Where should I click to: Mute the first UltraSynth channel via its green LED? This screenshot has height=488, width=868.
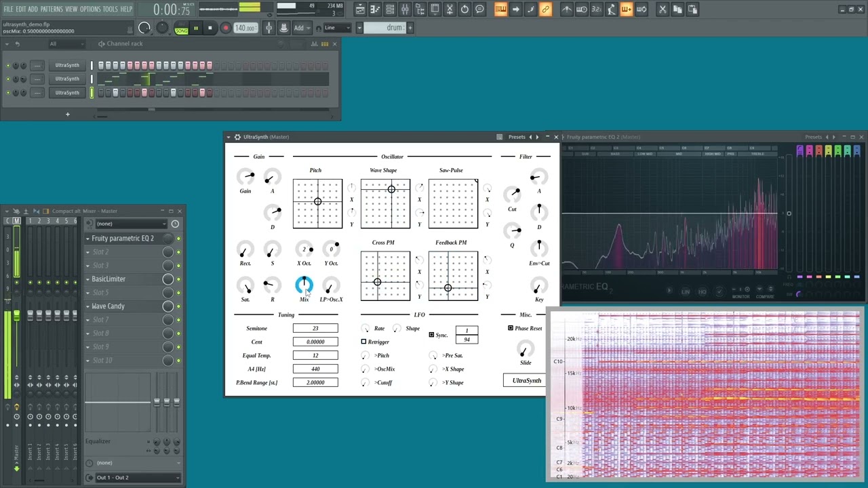[x=8, y=66]
